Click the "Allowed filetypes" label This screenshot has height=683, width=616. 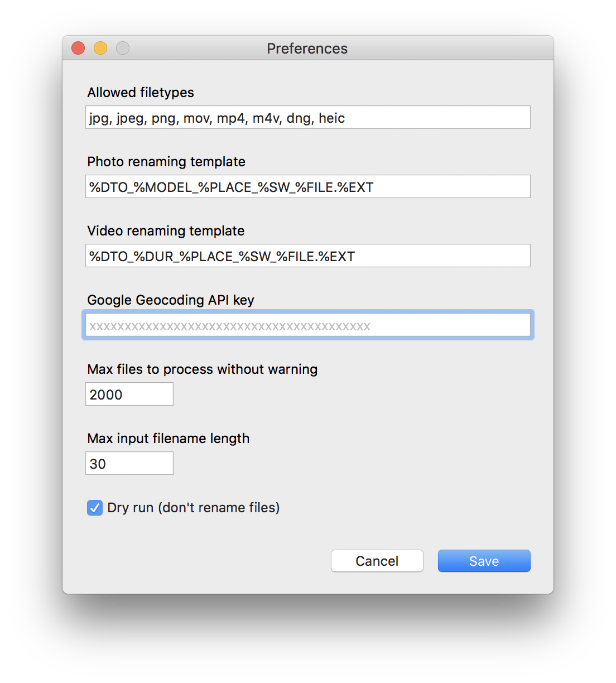pos(141,93)
